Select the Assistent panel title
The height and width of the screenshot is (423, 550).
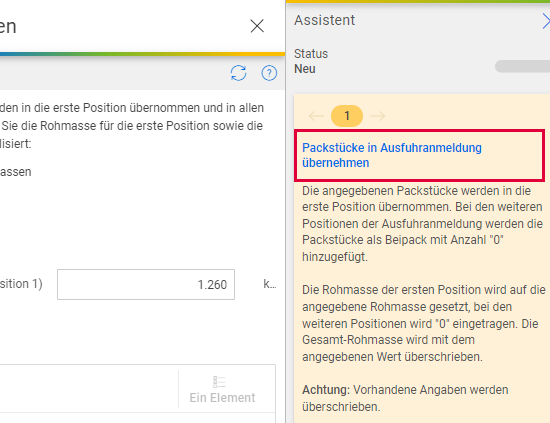[324, 20]
